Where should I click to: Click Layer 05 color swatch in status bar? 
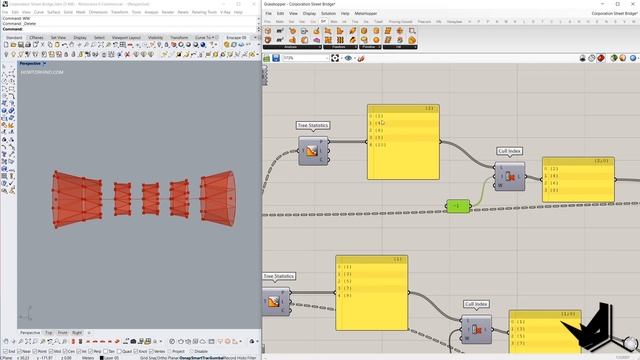(x=102, y=358)
